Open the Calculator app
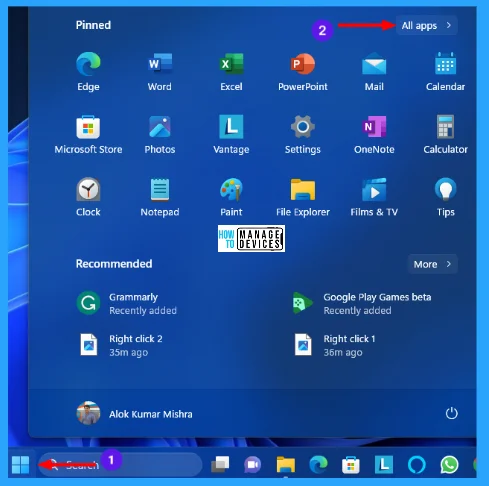The width and height of the screenshot is (489, 486). pos(445,134)
